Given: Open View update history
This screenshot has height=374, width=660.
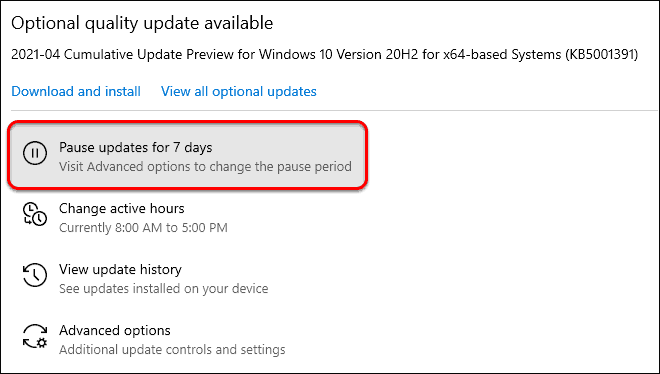Looking at the screenshot, I should (120, 269).
